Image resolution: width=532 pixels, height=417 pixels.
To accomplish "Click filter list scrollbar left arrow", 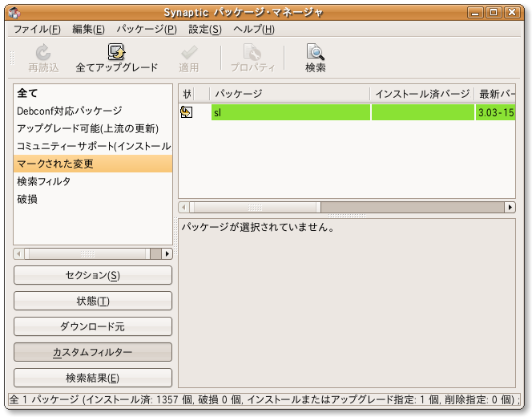I will tap(18, 253).
